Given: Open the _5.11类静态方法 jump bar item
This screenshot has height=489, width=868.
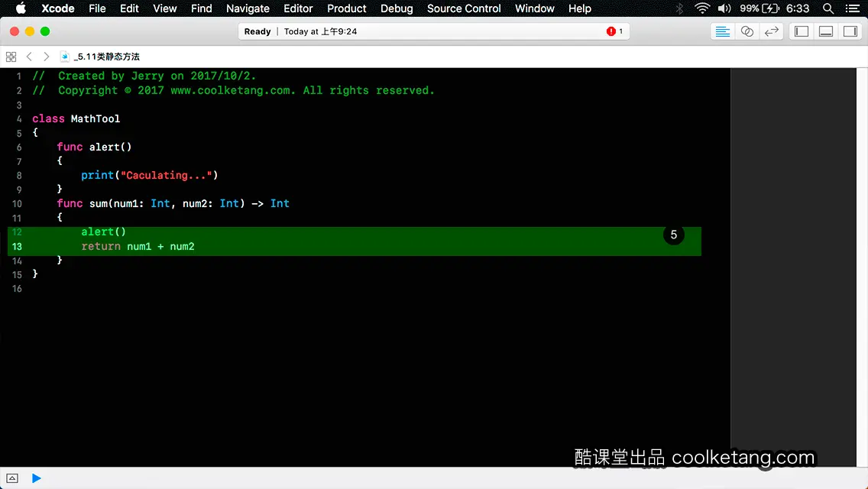Looking at the screenshot, I should coord(106,57).
